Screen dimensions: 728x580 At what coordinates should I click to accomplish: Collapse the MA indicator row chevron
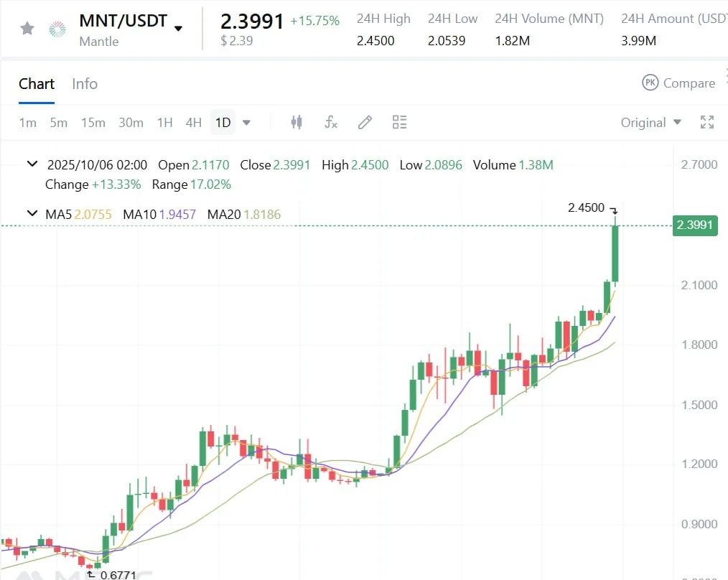32,214
